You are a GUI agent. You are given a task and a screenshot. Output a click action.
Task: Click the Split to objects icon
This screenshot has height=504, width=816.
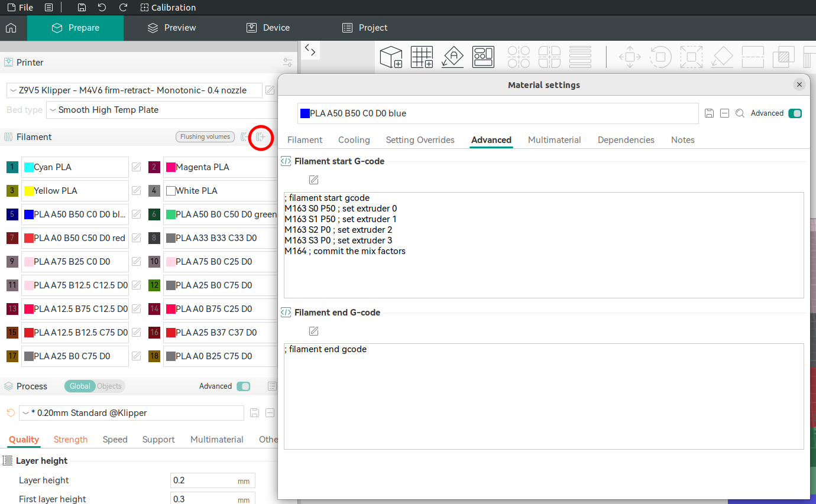click(x=519, y=57)
